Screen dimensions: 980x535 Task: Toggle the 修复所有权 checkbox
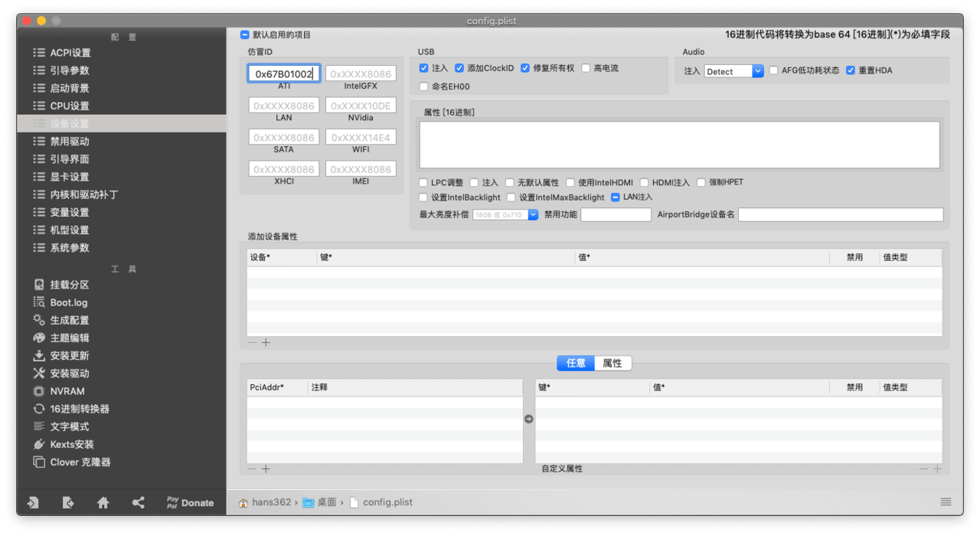[525, 68]
